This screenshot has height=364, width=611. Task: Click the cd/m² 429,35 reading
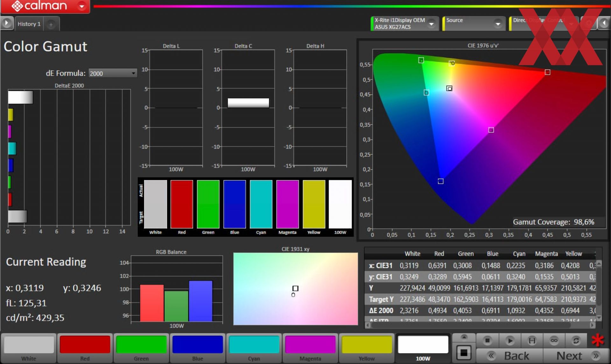coord(35,318)
